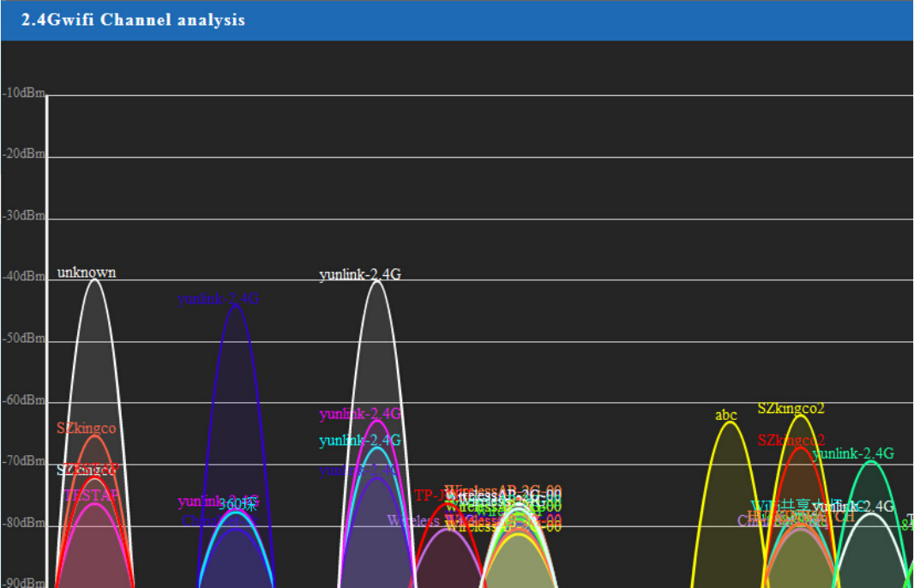The width and height of the screenshot is (914, 588).
Task: Select the red 'TP-' network label
Action: 430,496
